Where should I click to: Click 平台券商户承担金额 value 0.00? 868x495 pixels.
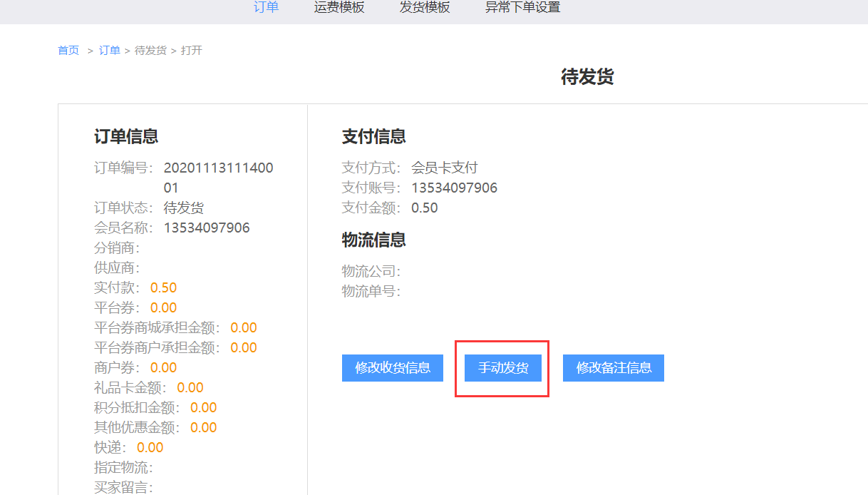click(x=244, y=348)
